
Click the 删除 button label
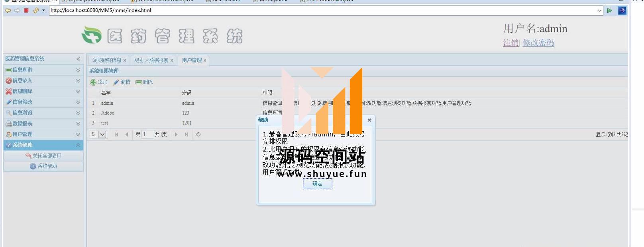pos(148,82)
